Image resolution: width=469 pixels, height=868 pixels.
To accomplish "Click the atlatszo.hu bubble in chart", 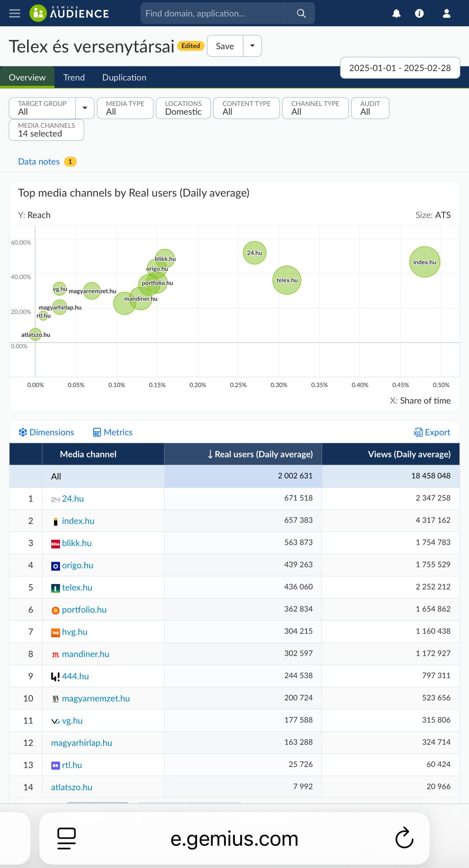I will point(35,334).
